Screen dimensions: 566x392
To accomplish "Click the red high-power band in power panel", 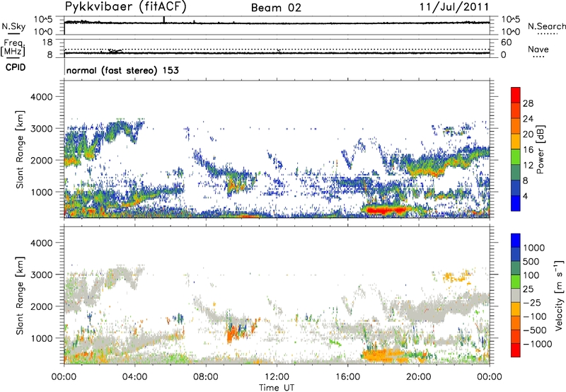I will tap(386, 210).
